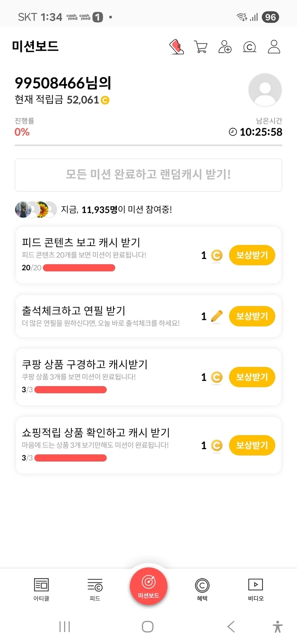Select the 미션보드 center tab
297x644 pixels.
click(148, 586)
